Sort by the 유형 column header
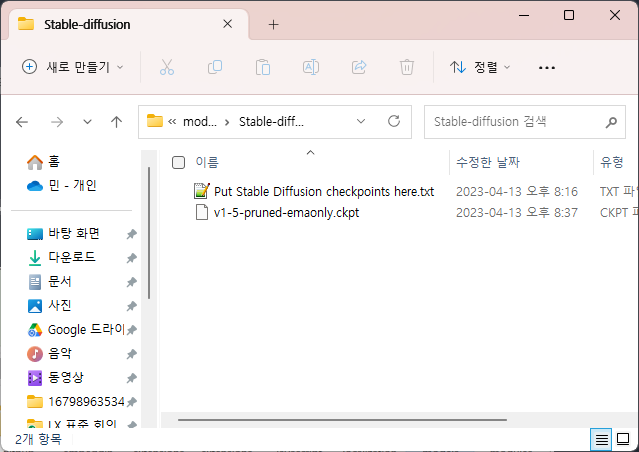 click(612, 162)
